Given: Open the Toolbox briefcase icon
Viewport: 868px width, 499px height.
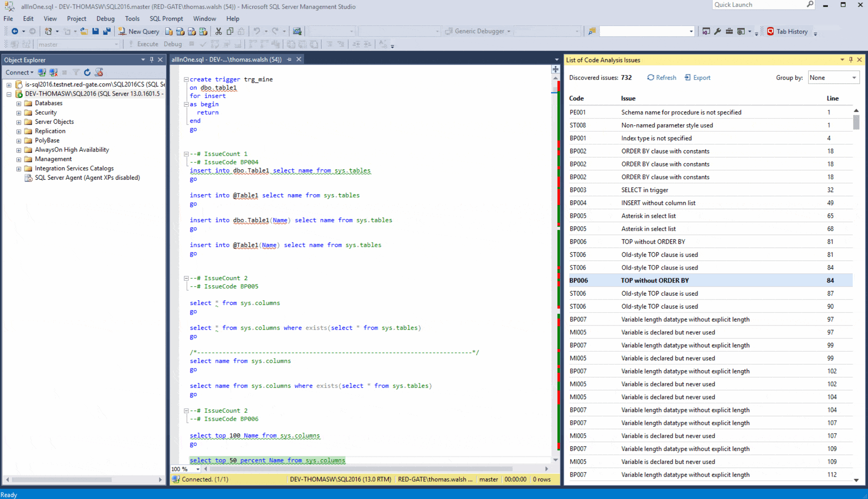Looking at the screenshot, I should click(x=729, y=31).
